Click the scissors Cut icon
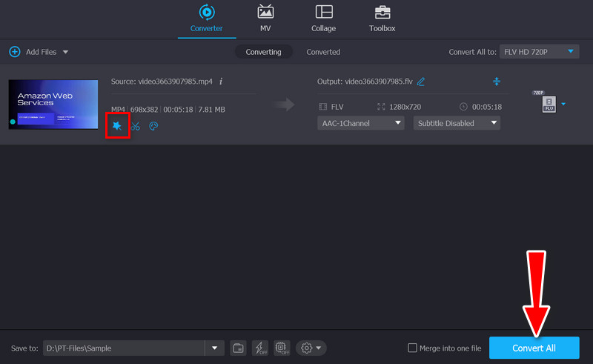 [135, 126]
